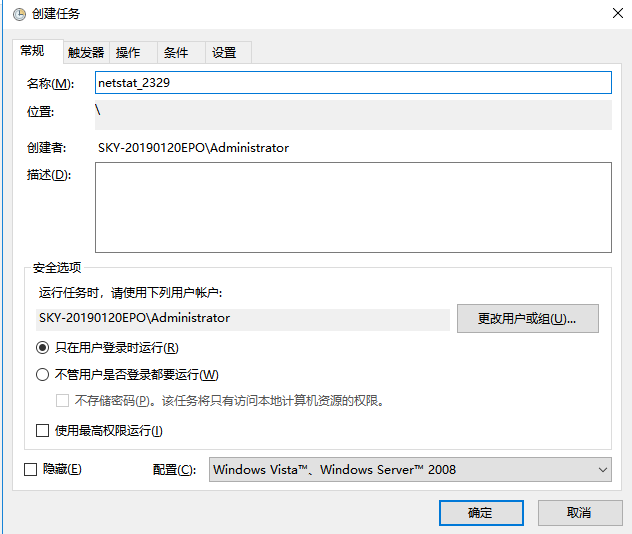Close the 创建任务 dialog
The width and height of the screenshot is (632, 534).
(x=617, y=13)
